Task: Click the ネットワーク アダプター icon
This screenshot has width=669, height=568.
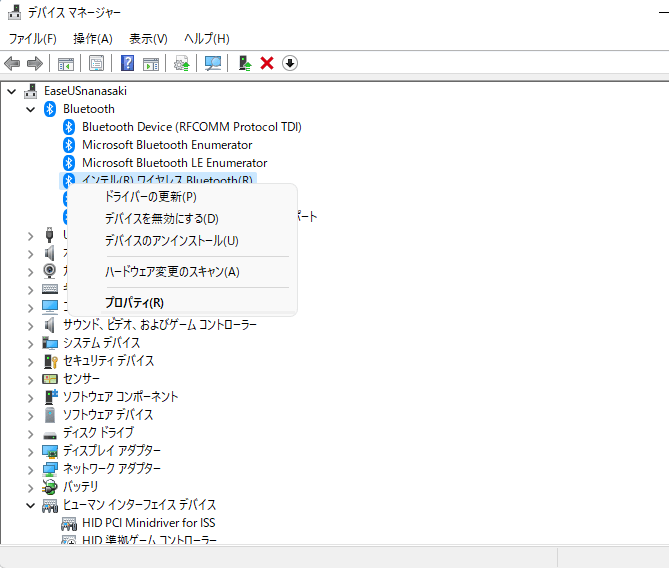Action: click(50, 469)
